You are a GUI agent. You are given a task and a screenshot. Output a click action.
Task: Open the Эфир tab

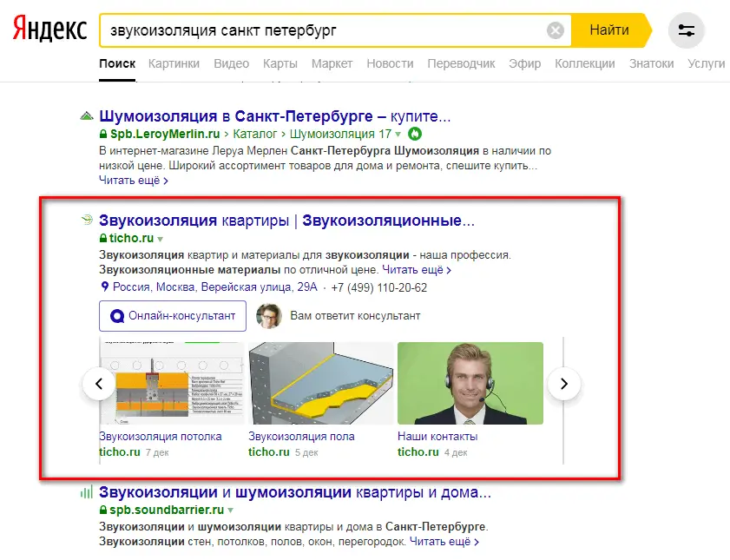pyautogui.click(x=524, y=63)
